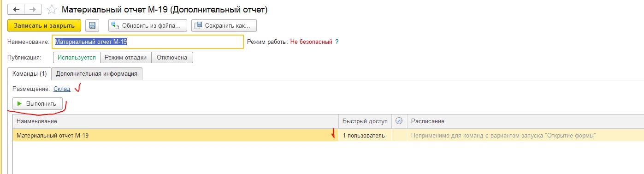This screenshot has width=644, height=174.
Task: Click the Выполнить button
Action: tap(37, 104)
